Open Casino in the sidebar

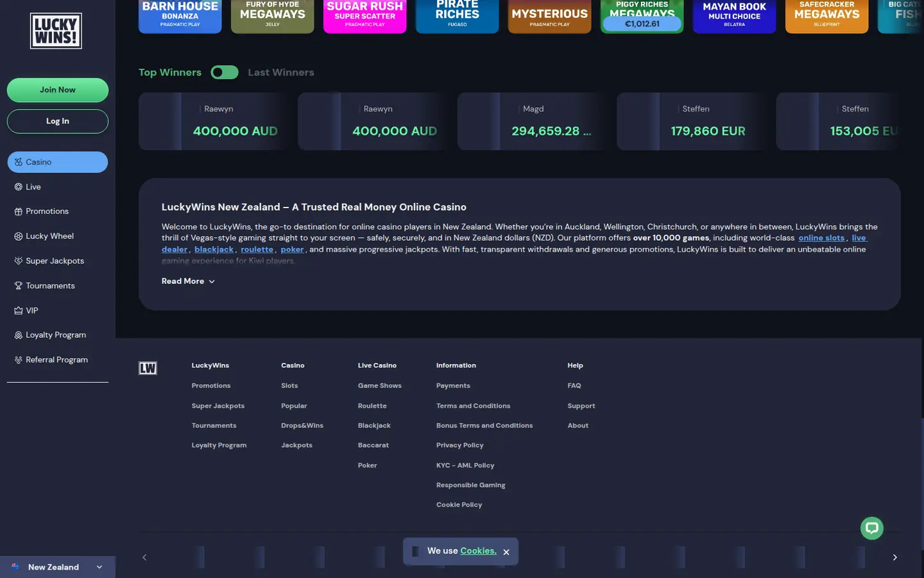(58, 162)
